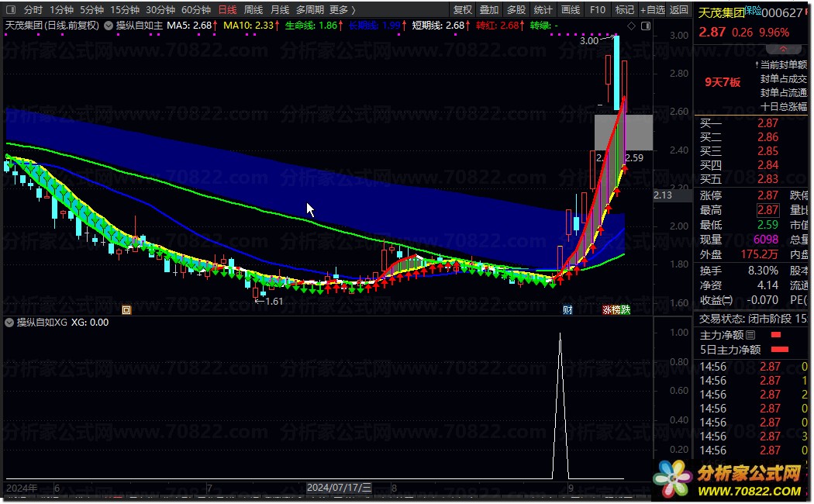
Task: Click the 操纵自如主 indicator name
Action: pos(139,26)
